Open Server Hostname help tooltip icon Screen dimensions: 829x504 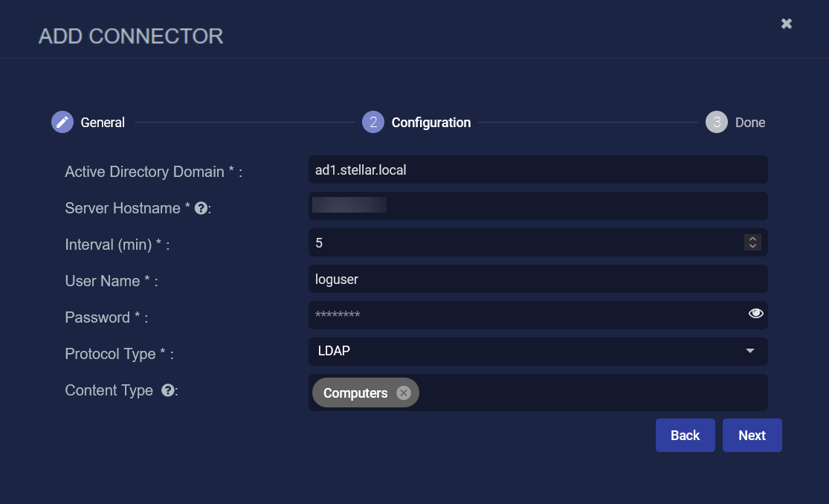(x=200, y=208)
